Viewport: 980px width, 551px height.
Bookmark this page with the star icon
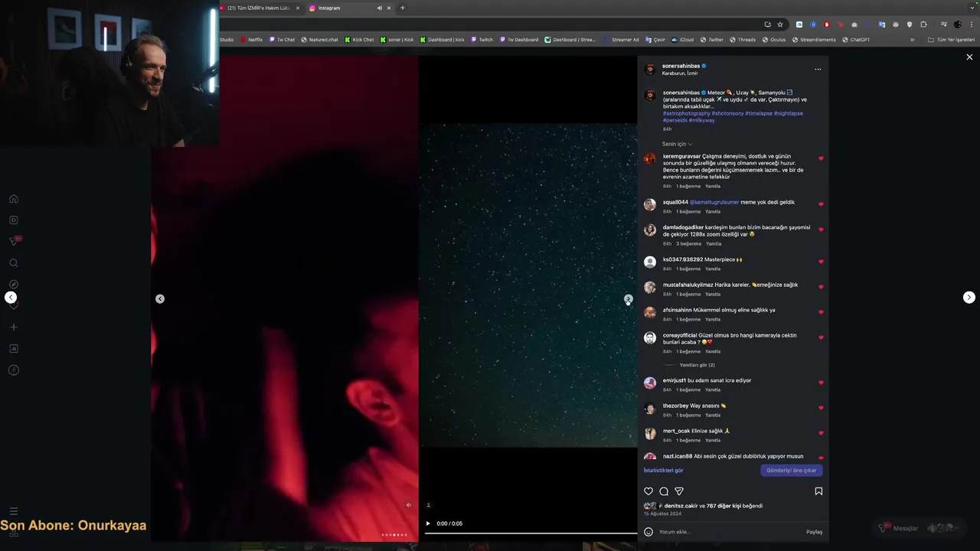click(x=780, y=24)
